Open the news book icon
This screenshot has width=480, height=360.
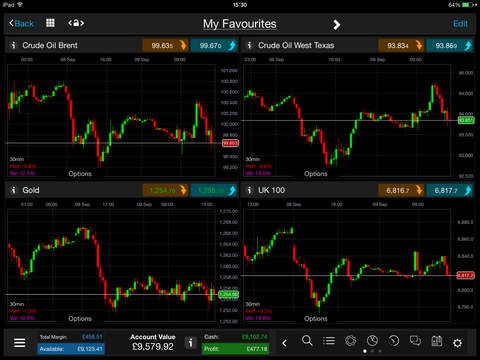tap(437, 341)
